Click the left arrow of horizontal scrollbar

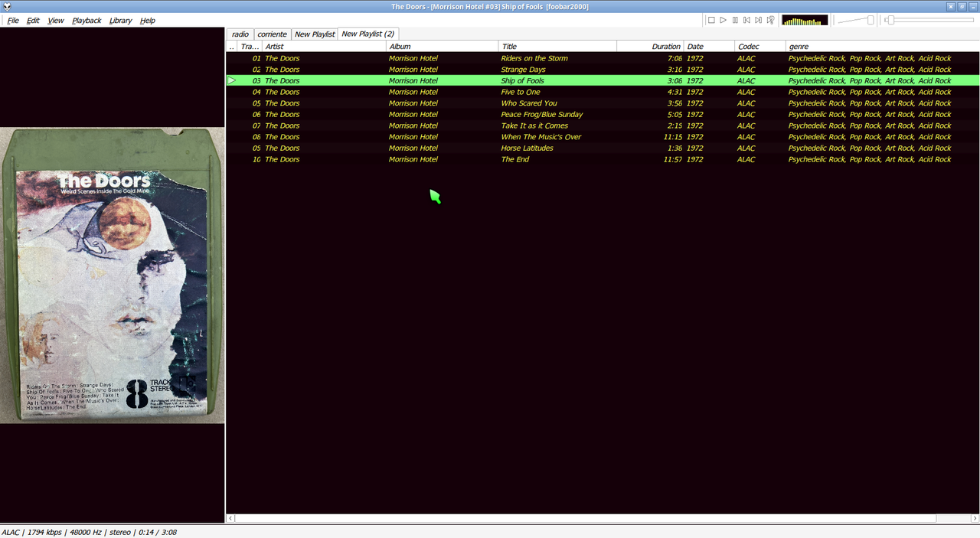click(x=231, y=518)
